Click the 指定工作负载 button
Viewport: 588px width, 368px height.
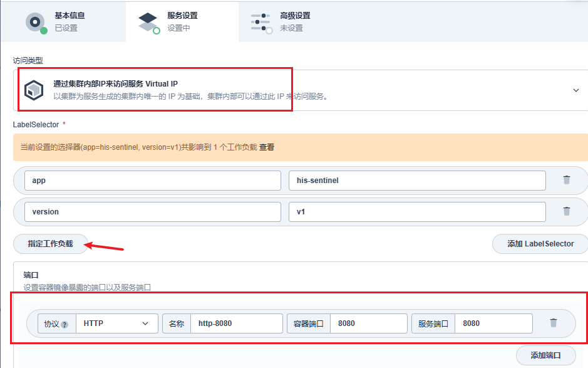[x=50, y=244]
